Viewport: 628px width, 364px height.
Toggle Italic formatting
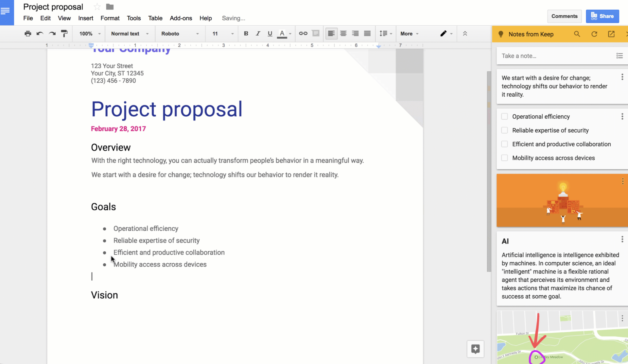click(x=258, y=34)
